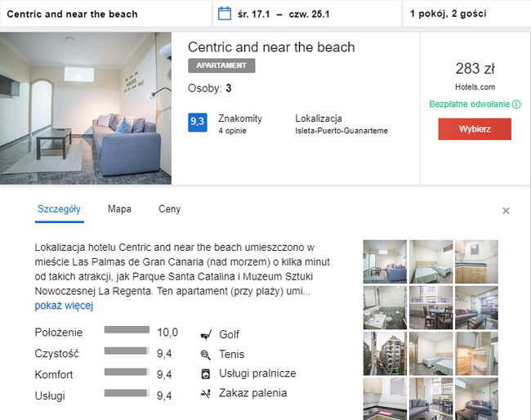Open the room and guests selector
531x420 pixels.
pyautogui.click(x=466, y=14)
